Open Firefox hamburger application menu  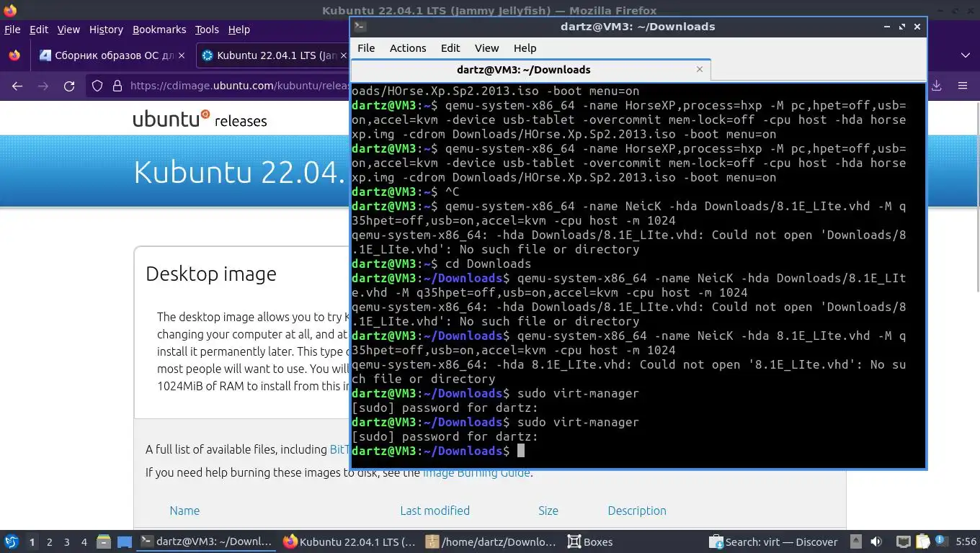pyautogui.click(x=963, y=86)
